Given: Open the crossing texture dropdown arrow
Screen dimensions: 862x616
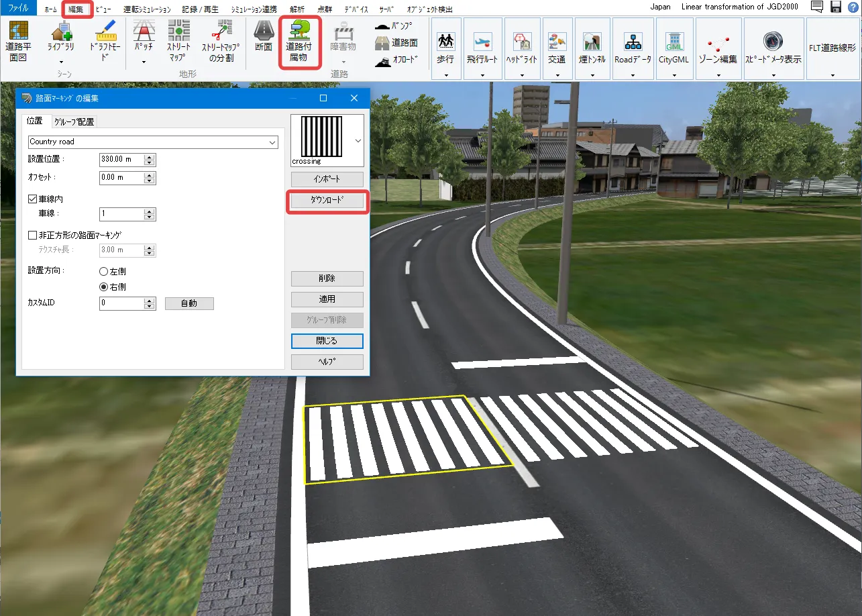Looking at the screenshot, I should (x=358, y=141).
